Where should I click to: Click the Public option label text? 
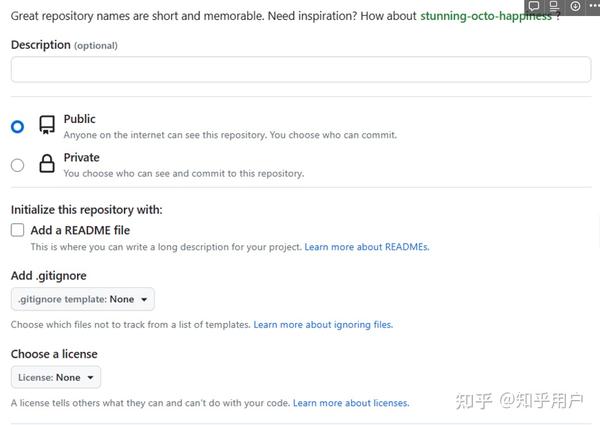(x=80, y=119)
